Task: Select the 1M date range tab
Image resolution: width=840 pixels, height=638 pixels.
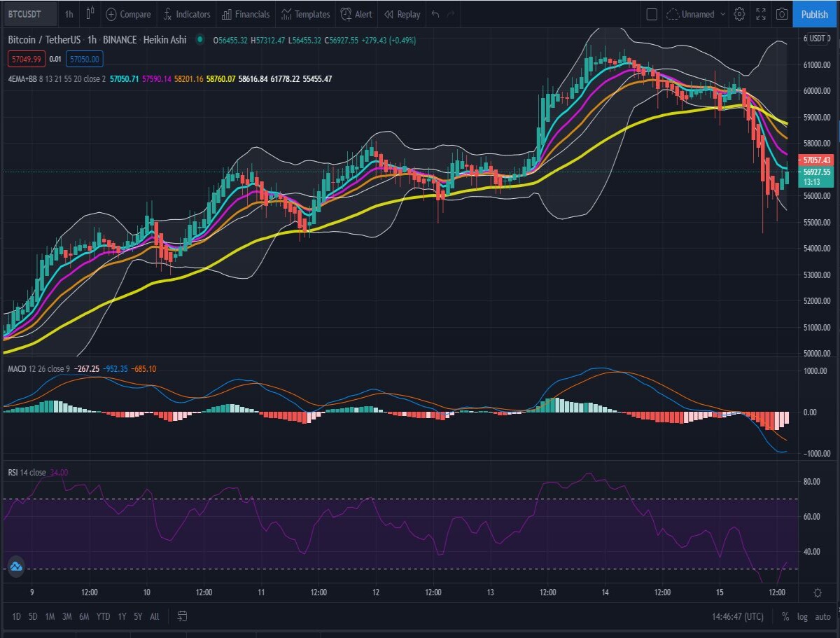Action: click(x=50, y=617)
